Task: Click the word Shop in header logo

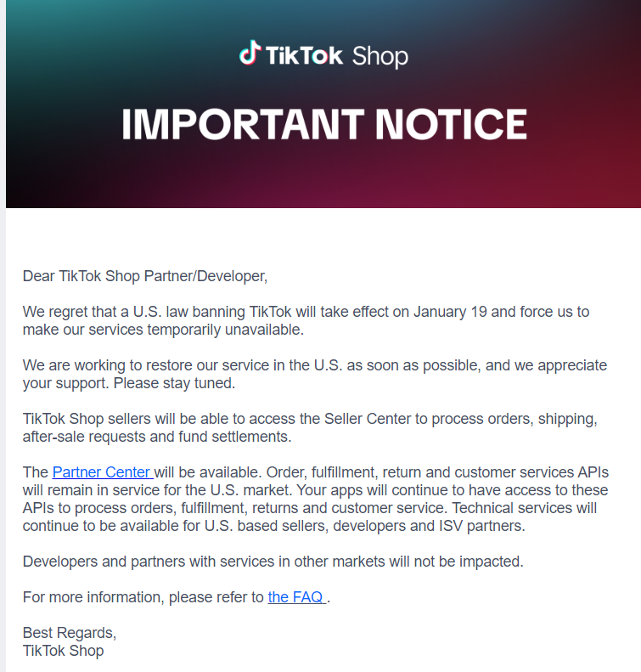Action: (x=380, y=57)
